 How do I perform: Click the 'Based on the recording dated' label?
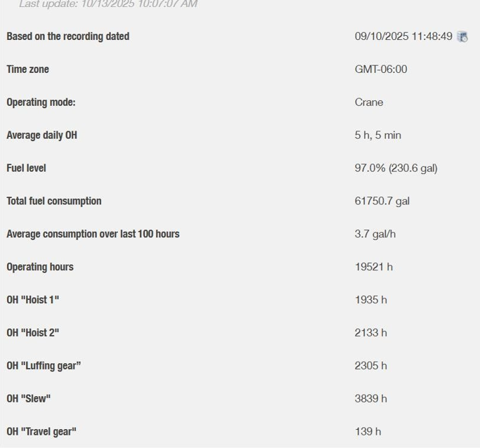click(x=67, y=37)
